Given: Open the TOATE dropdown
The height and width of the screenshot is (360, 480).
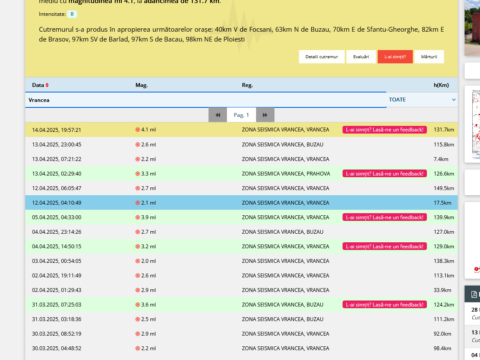Looking at the screenshot, I should 422,100.
